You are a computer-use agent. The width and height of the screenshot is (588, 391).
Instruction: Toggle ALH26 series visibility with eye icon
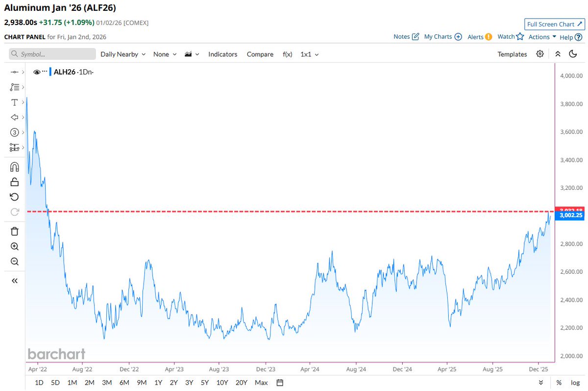(x=37, y=71)
